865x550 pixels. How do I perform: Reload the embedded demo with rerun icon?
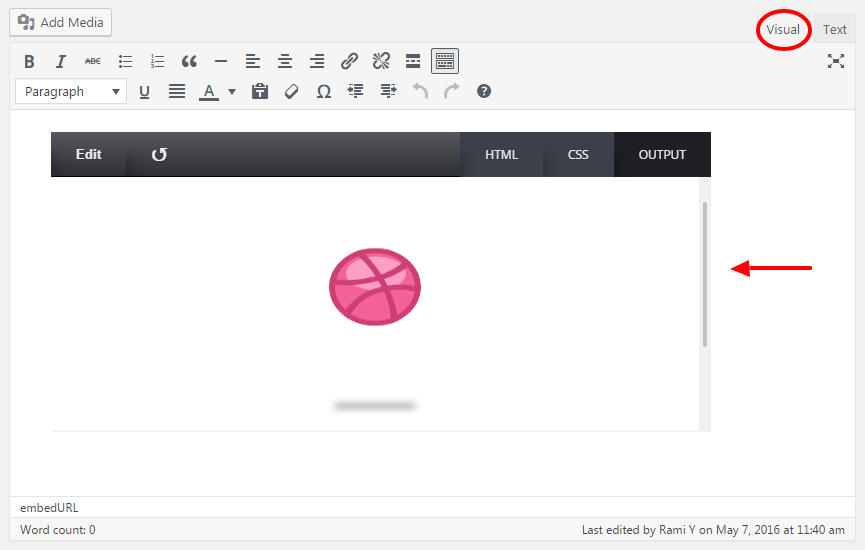click(x=159, y=154)
